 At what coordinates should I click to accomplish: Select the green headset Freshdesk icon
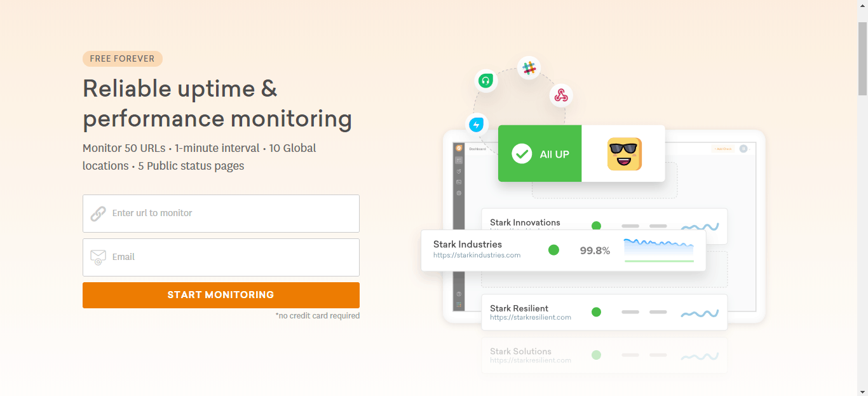[x=485, y=80]
